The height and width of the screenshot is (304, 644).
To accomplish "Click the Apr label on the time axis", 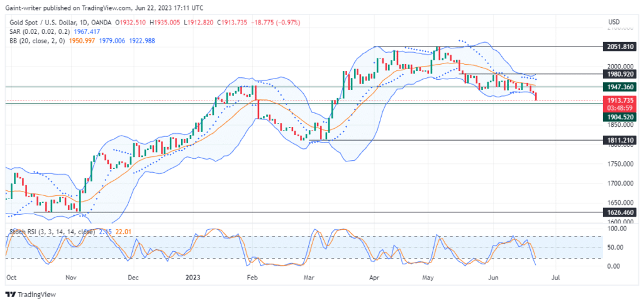I will point(374,278).
